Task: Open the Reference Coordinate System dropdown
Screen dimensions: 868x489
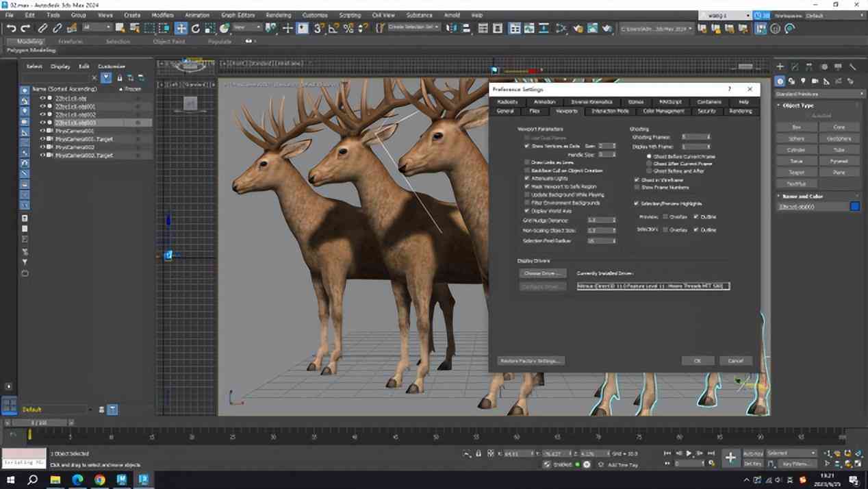Action: [247, 28]
